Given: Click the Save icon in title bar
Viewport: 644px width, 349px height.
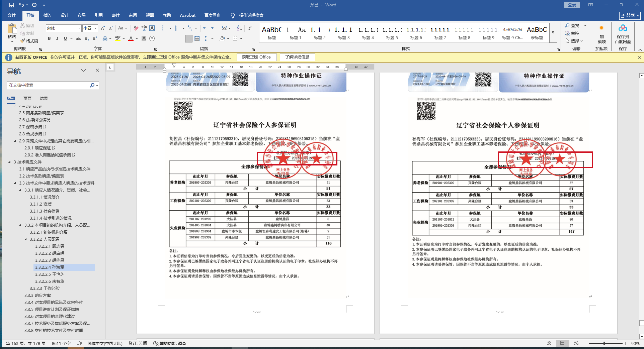Looking at the screenshot, I should pos(12,5).
